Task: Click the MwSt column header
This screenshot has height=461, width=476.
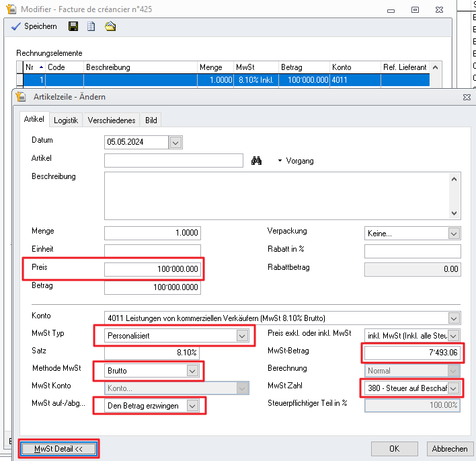Action: pos(256,67)
